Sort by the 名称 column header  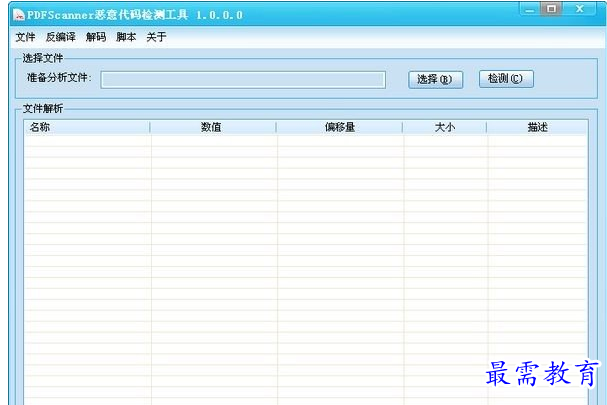point(87,127)
